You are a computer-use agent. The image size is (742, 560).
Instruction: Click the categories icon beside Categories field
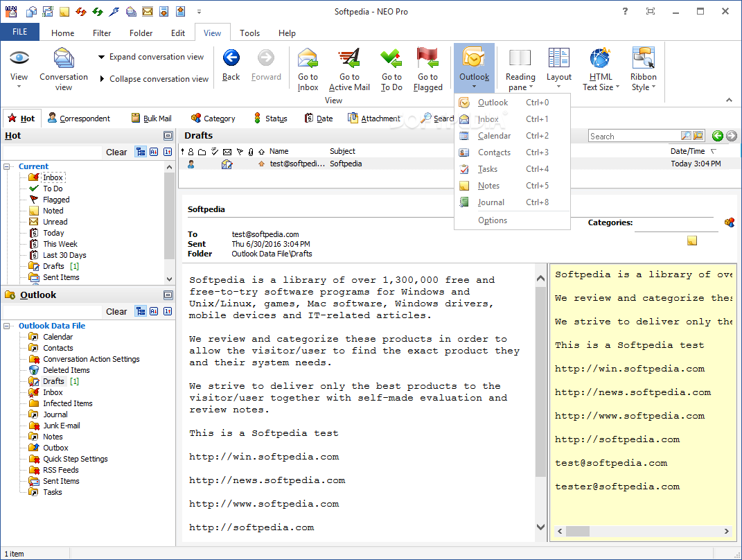[x=730, y=222]
